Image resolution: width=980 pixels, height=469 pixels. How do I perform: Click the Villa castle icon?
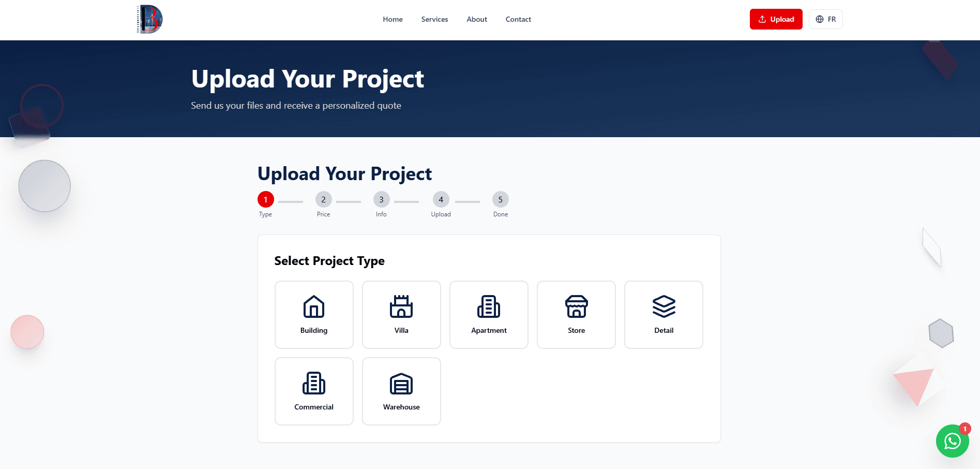click(401, 307)
